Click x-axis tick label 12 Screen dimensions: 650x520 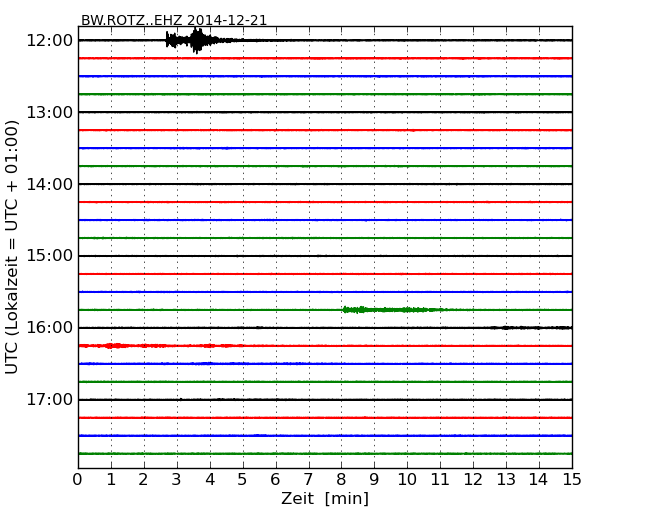tap(473, 480)
